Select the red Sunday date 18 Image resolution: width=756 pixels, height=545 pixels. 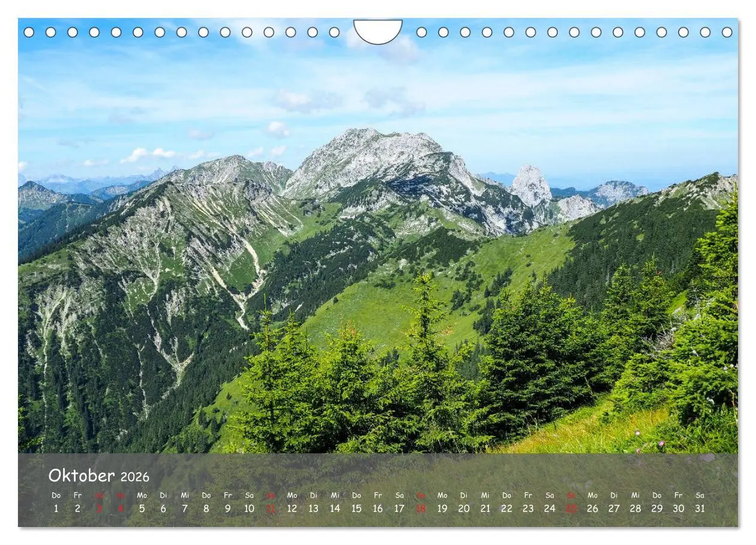pos(421,508)
